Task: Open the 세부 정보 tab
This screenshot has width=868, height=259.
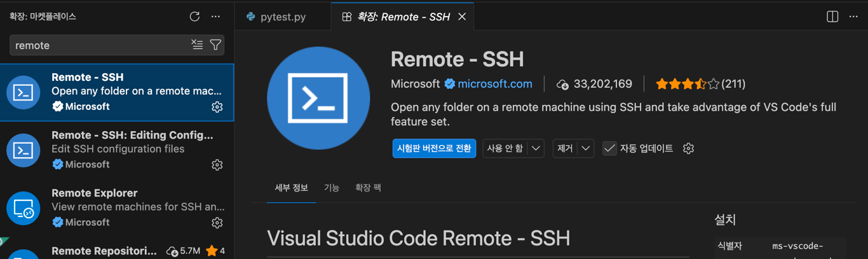Action: (292, 188)
